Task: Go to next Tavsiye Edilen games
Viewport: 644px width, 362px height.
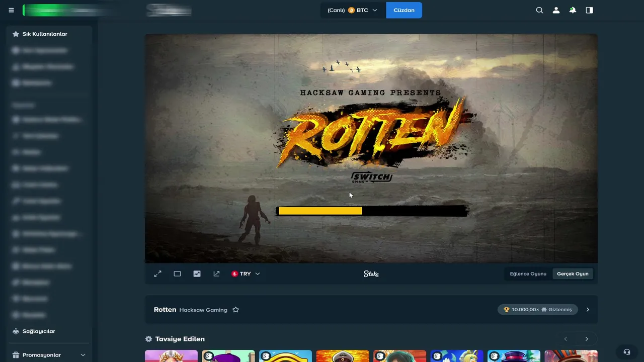Action: (587, 339)
